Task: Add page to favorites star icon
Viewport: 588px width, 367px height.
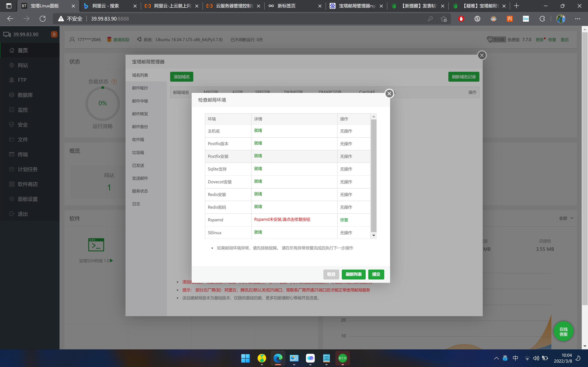Action: click(x=444, y=19)
